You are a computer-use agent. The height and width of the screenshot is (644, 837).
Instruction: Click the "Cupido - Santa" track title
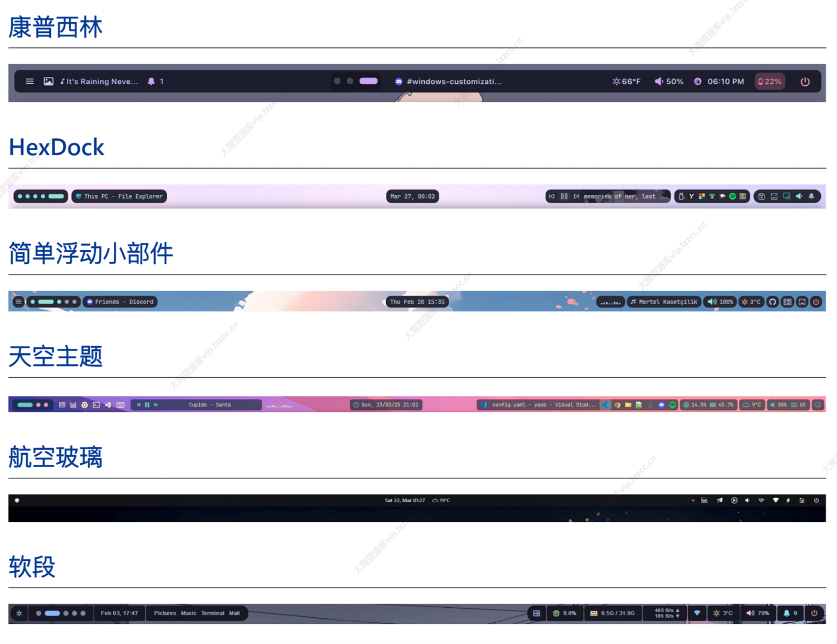click(210, 405)
